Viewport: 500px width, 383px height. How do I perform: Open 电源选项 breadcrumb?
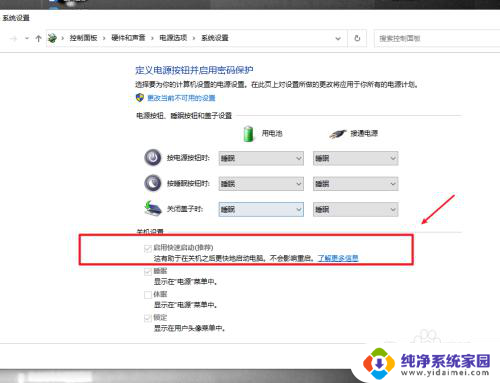tap(173, 38)
